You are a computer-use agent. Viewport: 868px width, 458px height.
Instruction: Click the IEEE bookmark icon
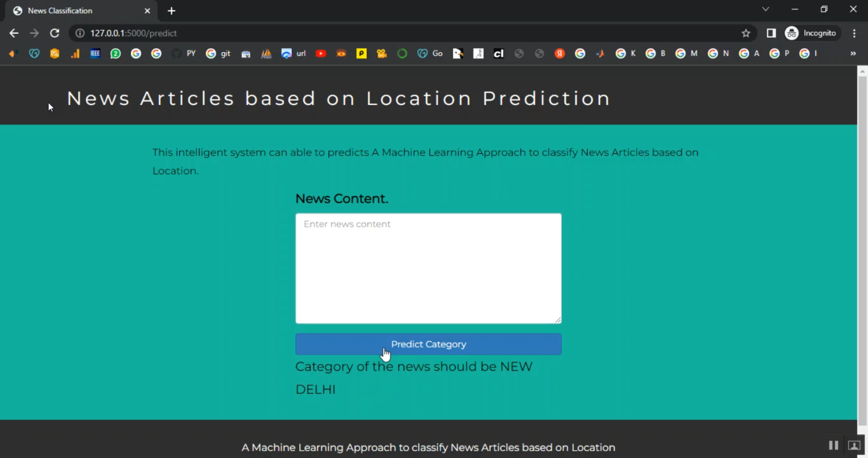tap(95, 53)
